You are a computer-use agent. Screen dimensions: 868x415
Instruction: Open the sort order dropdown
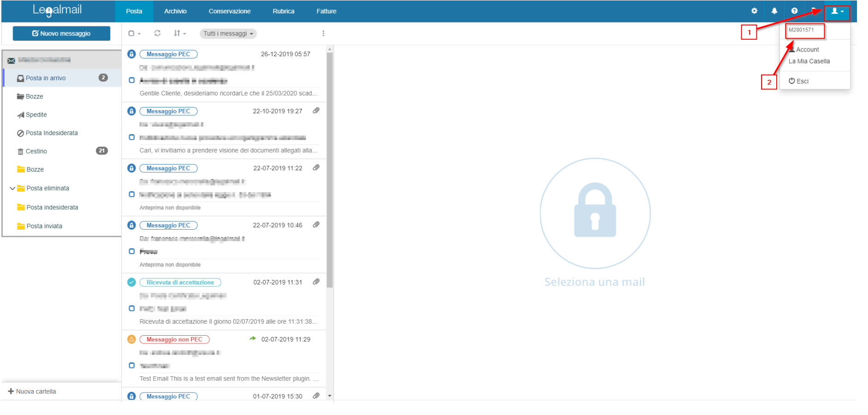(x=179, y=33)
